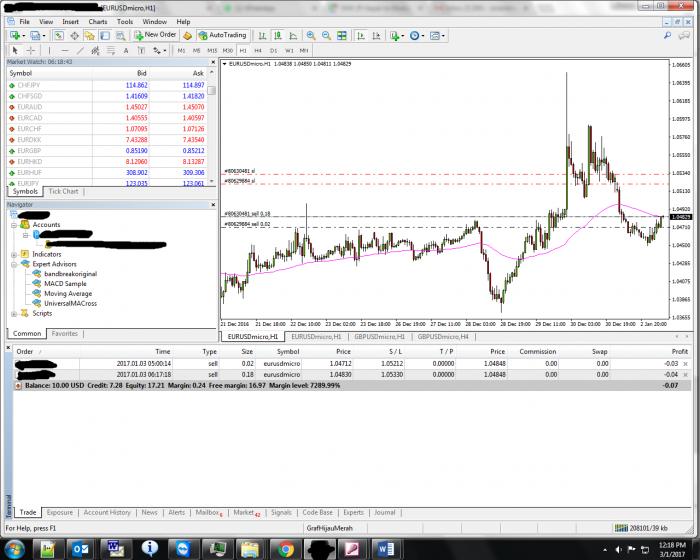Open Outlook from the taskbar
This screenshot has width=700, height=560.
click(x=81, y=549)
